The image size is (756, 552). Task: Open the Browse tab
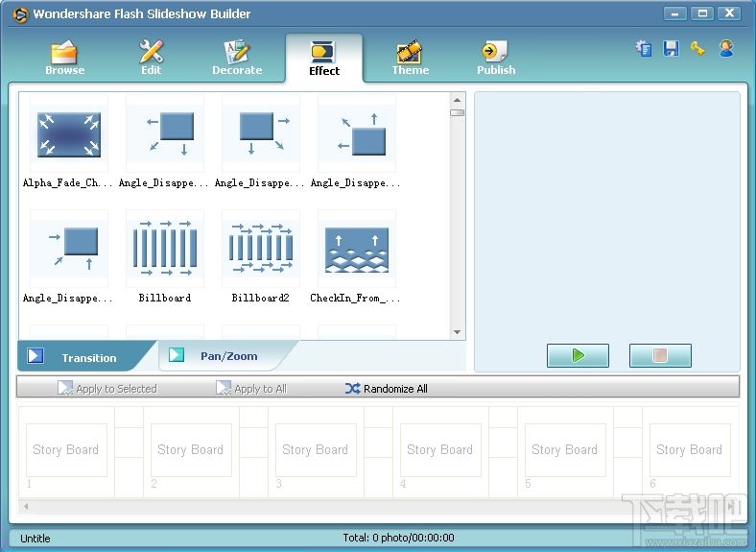coord(64,58)
